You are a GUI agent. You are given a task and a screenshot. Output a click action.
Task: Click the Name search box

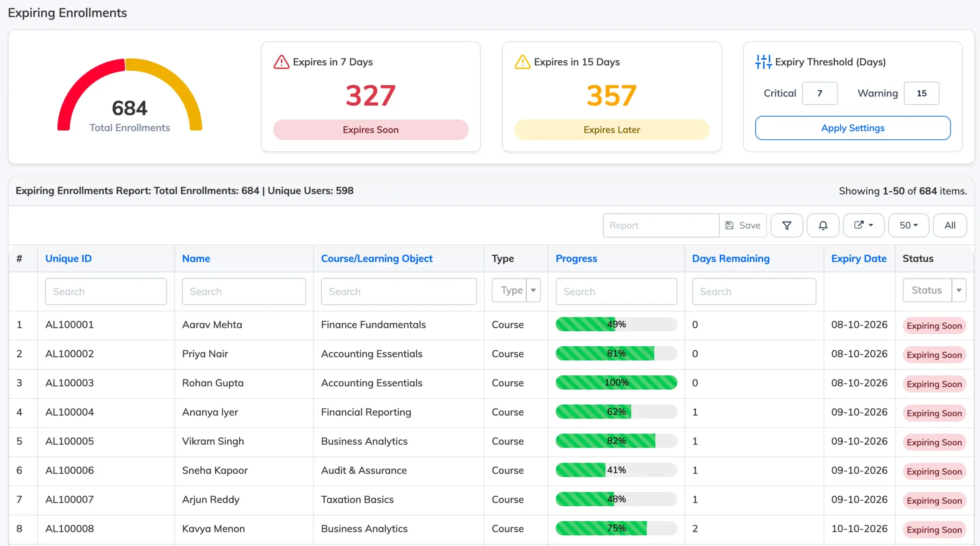pyautogui.click(x=244, y=292)
